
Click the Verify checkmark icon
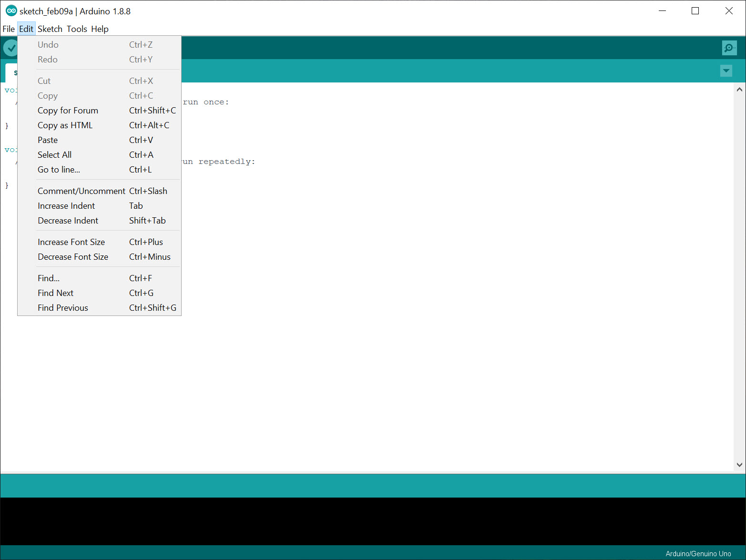(10, 48)
